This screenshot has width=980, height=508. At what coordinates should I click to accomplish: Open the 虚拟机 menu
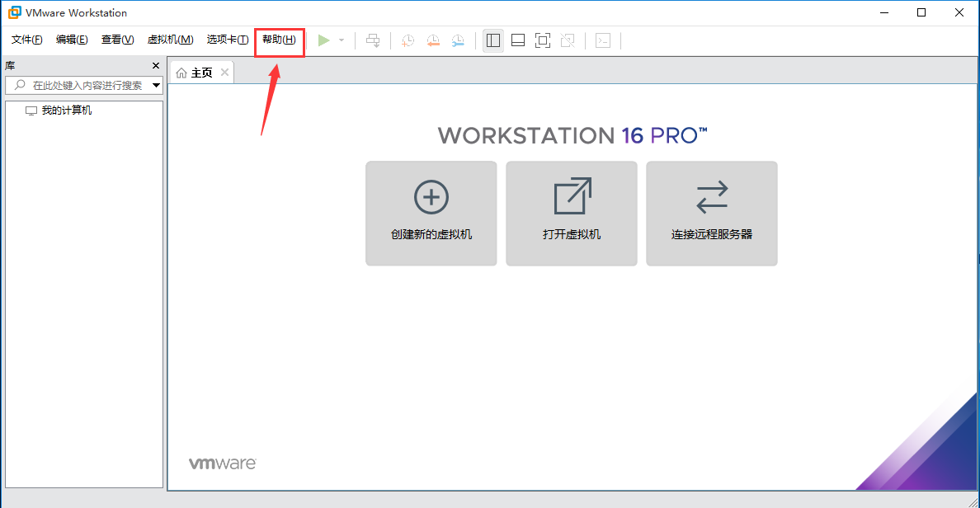click(170, 39)
